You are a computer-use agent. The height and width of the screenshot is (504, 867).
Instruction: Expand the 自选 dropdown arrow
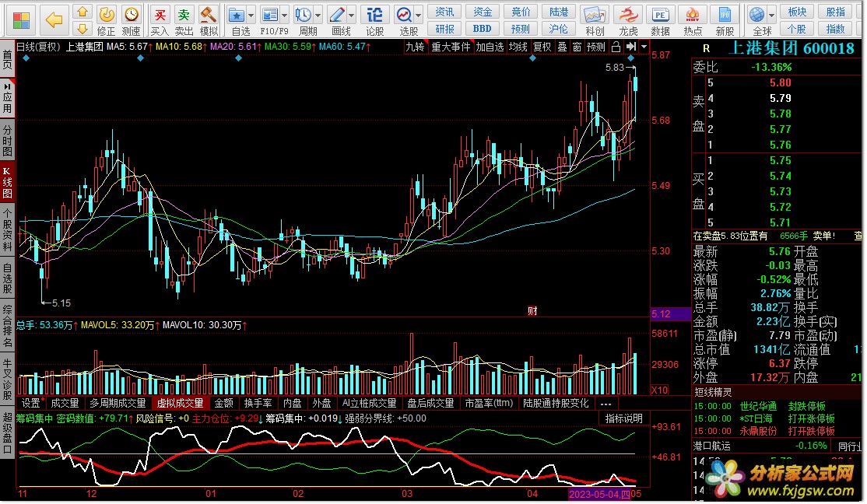(x=251, y=16)
